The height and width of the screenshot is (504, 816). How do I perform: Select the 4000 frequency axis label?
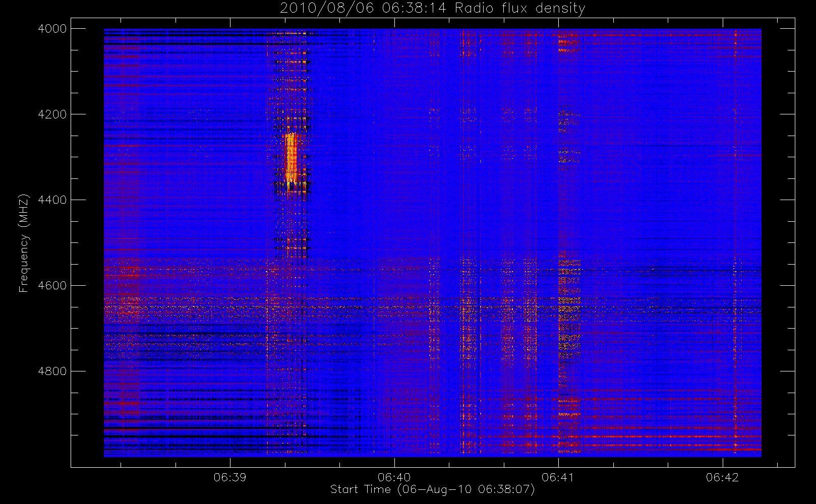point(52,29)
